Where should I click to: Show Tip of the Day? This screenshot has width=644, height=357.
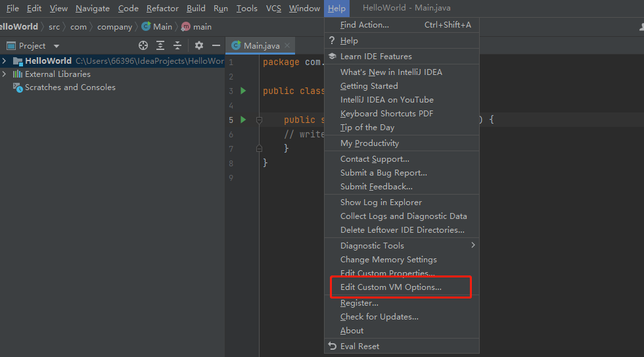[x=402, y=128]
